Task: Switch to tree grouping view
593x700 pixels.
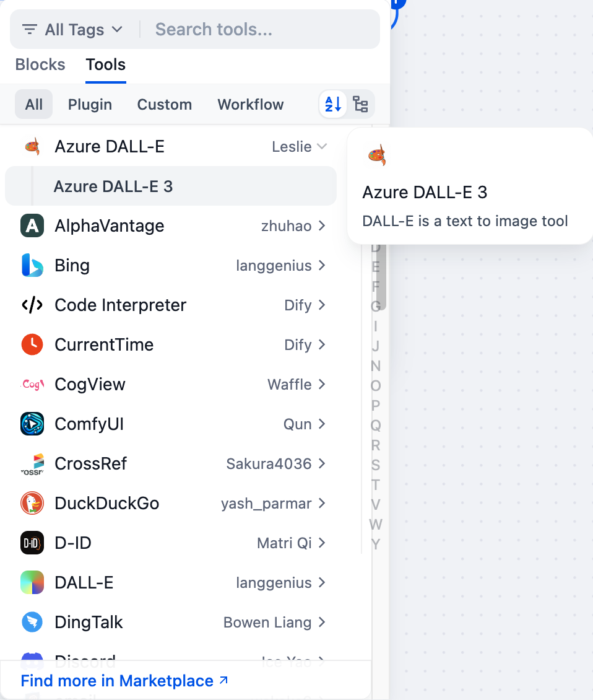Action: [x=360, y=104]
